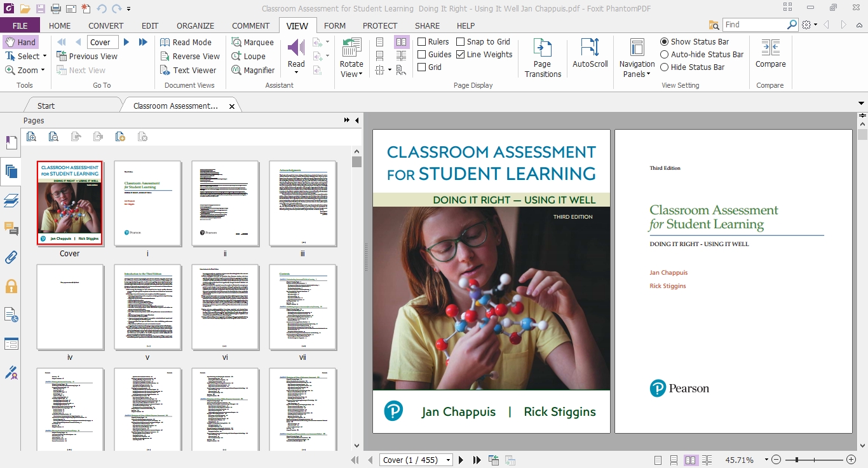868x468 pixels.
Task: Open the Text Viewer
Action: pyautogui.click(x=188, y=70)
